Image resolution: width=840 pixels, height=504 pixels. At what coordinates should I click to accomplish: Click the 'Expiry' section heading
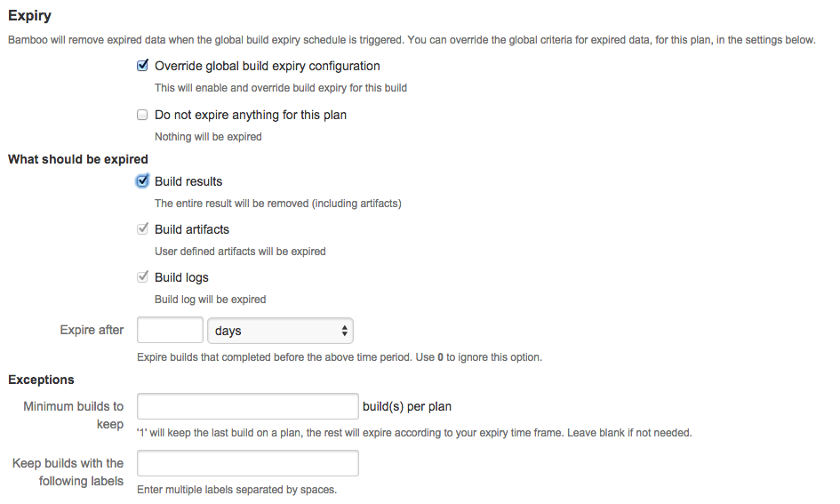click(x=29, y=15)
